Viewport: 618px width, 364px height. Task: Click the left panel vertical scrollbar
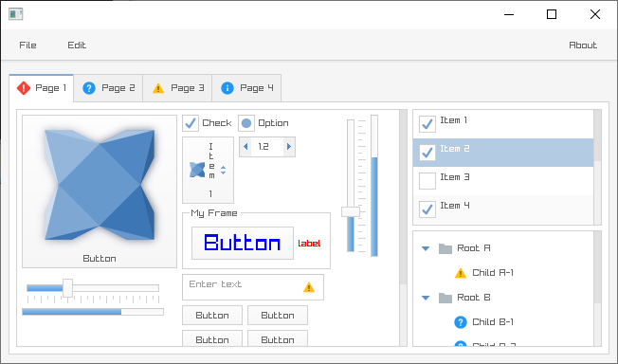[x=403, y=197]
